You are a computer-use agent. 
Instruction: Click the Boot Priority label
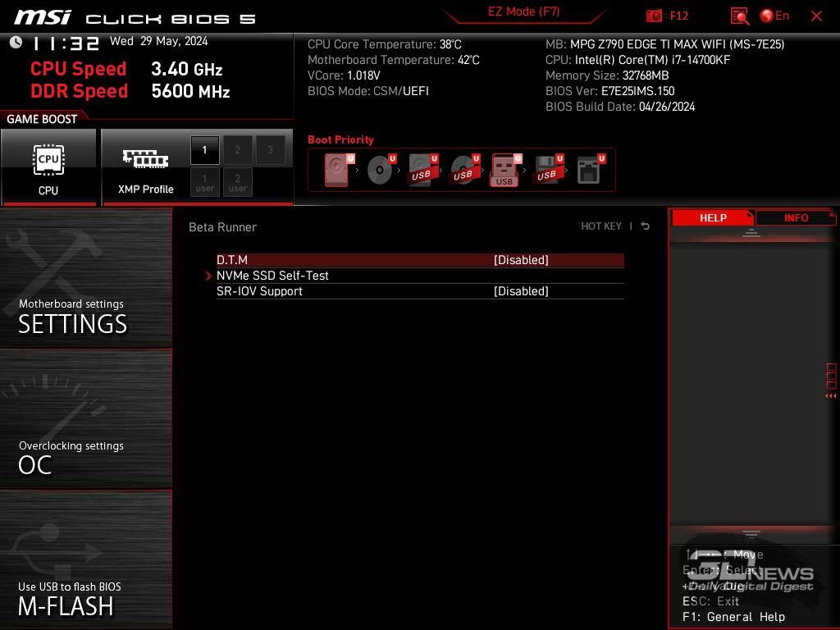pos(340,139)
